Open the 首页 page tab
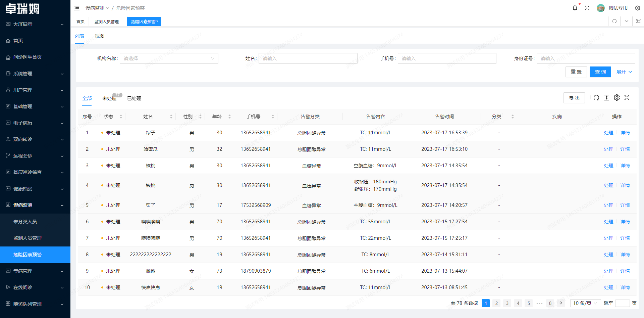This screenshot has height=318, width=644. tap(80, 21)
